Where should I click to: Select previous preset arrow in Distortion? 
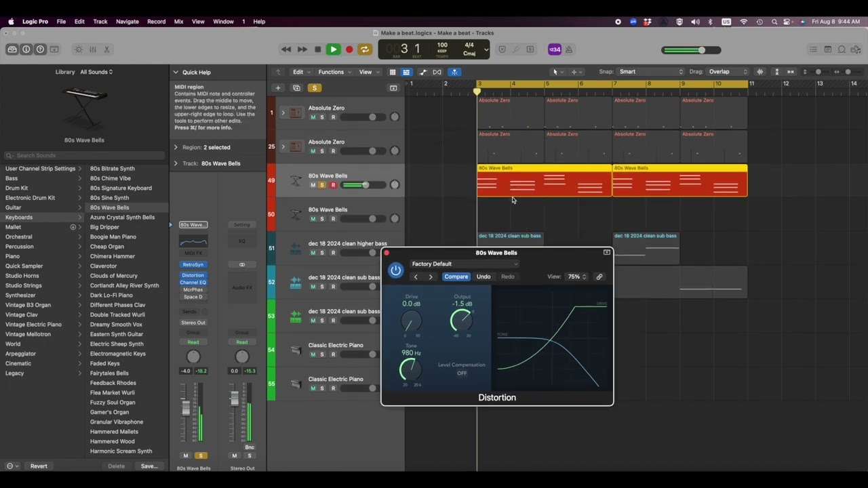pyautogui.click(x=416, y=277)
